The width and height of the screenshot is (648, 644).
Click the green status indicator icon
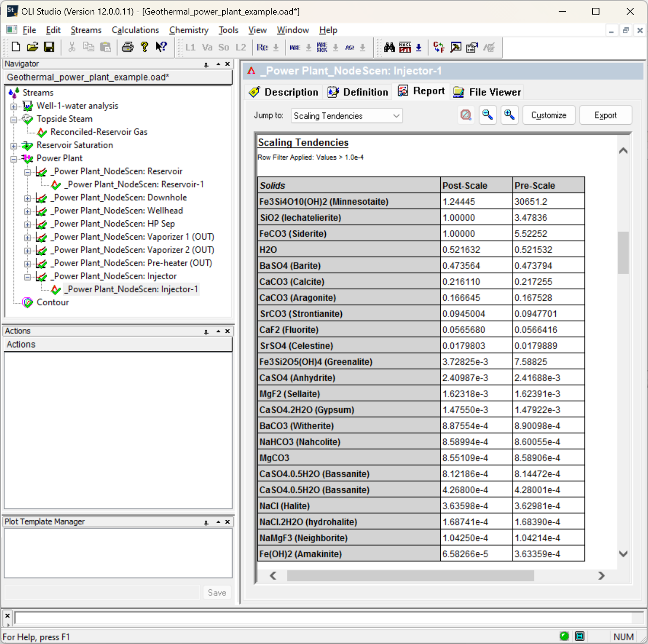pyautogui.click(x=564, y=636)
